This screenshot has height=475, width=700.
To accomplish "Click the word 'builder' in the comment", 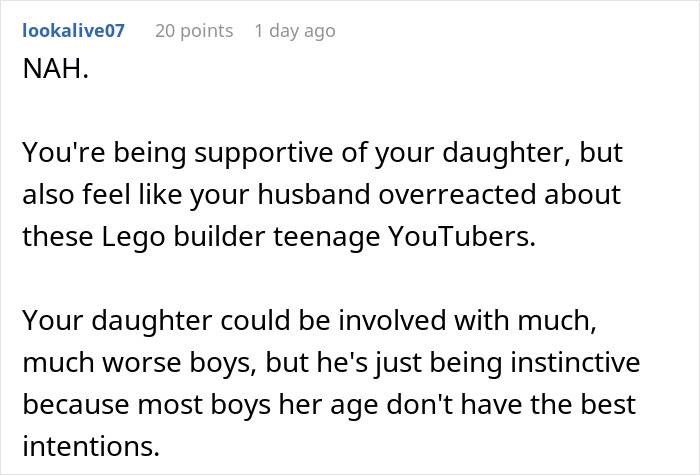I will click(219, 236).
